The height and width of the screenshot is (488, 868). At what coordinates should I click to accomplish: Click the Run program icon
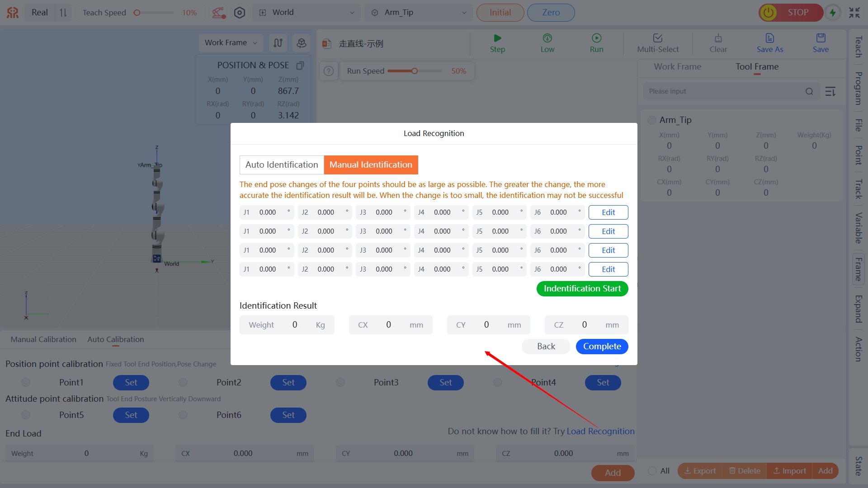[596, 38]
